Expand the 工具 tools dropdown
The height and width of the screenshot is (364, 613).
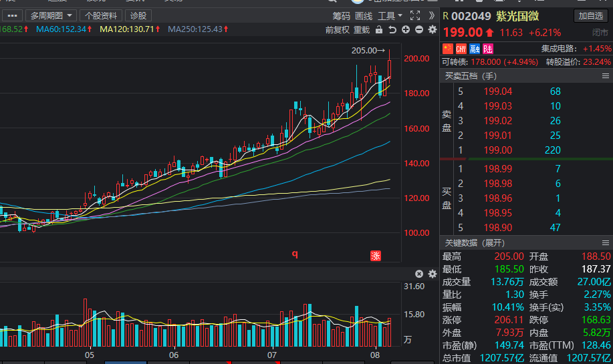[390, 15]
